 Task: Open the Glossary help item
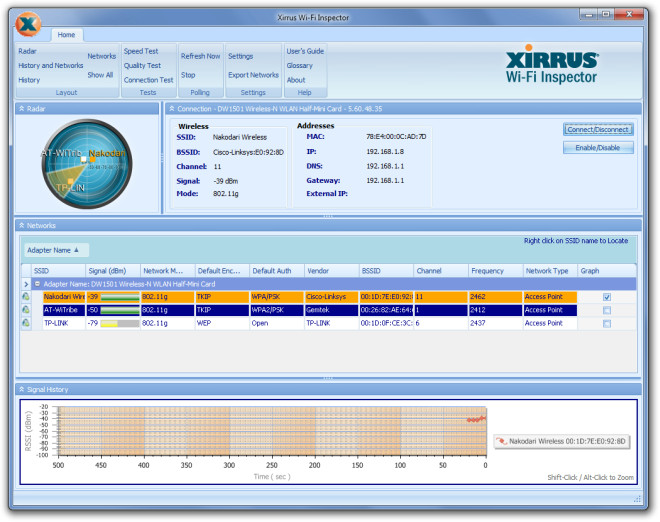coord(299,65)
